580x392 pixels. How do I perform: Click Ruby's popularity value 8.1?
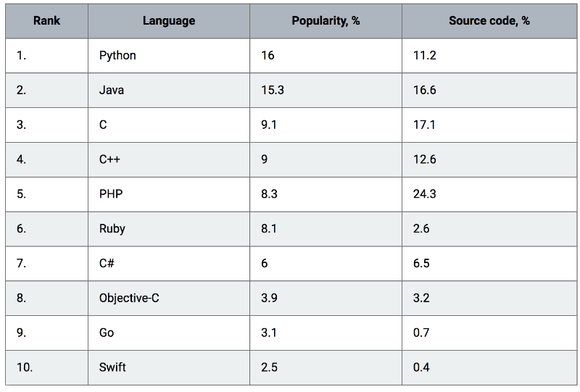tap(269, 229)
